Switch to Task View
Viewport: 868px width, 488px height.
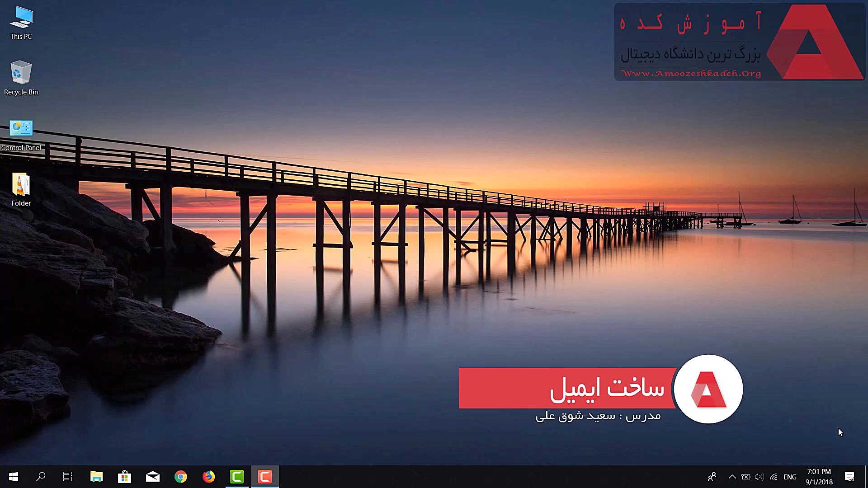click(x=68, y=477)
